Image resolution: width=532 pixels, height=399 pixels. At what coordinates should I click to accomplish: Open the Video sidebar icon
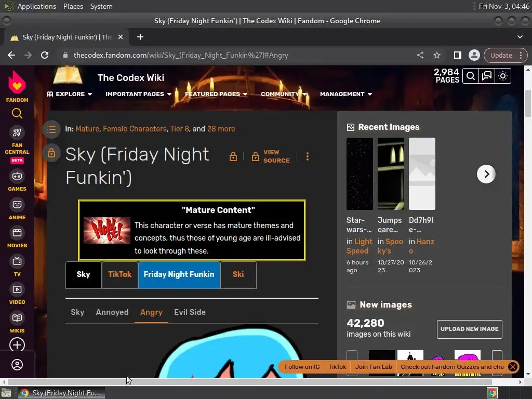(x=17, y=289)
